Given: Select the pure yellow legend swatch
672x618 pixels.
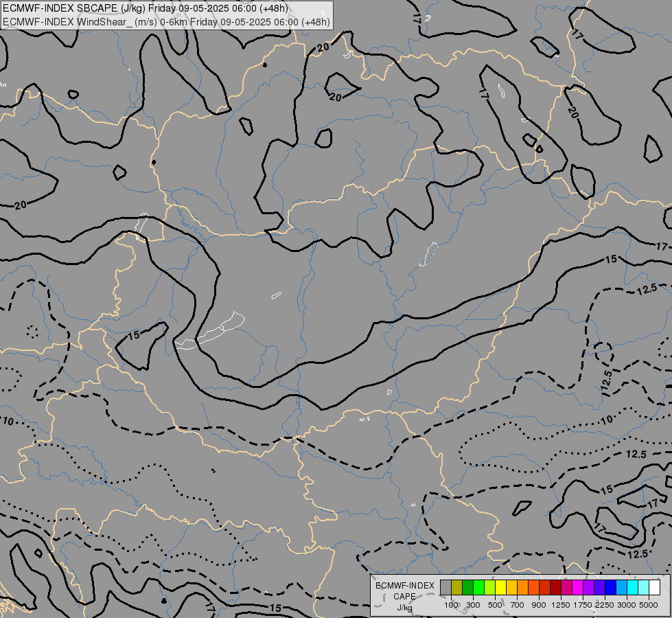Looking at the screenshot, I should point(500,588).
